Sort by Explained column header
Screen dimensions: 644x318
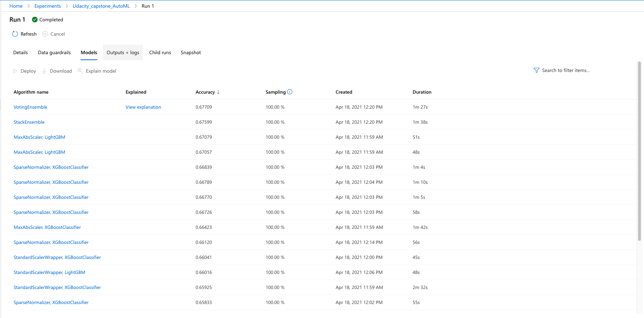tap(136, 92)
